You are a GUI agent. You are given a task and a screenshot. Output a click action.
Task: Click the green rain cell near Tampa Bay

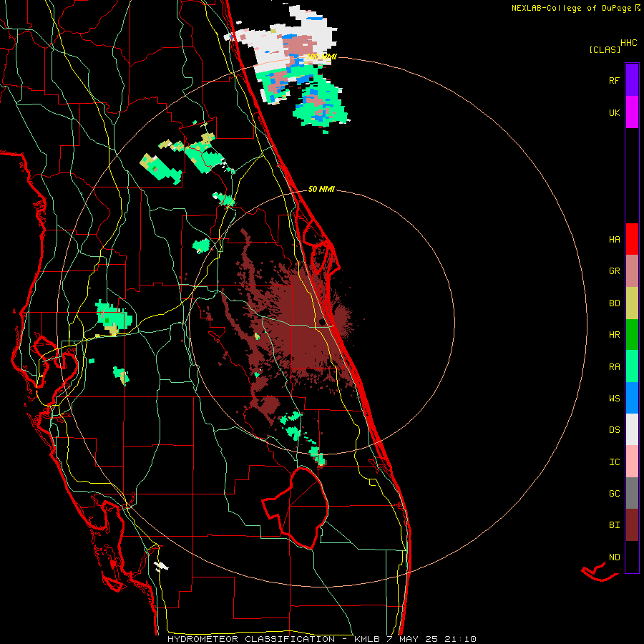tap(113, 318)
